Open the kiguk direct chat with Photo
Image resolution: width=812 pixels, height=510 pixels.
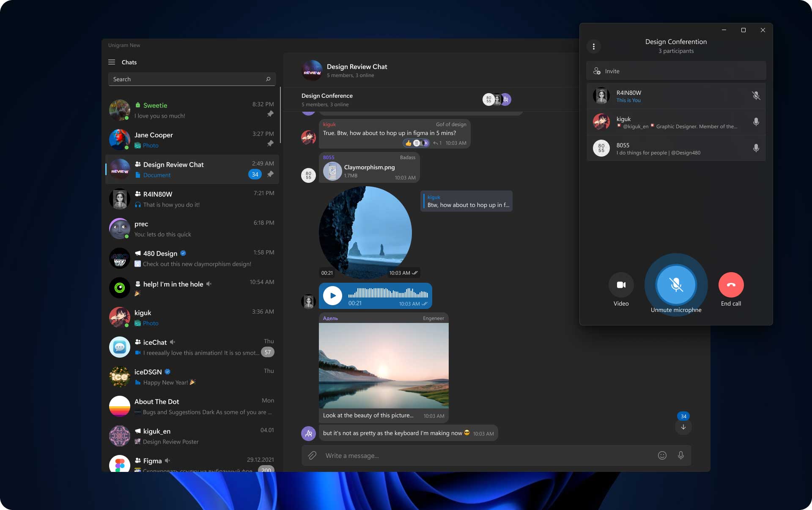point(192,317)
